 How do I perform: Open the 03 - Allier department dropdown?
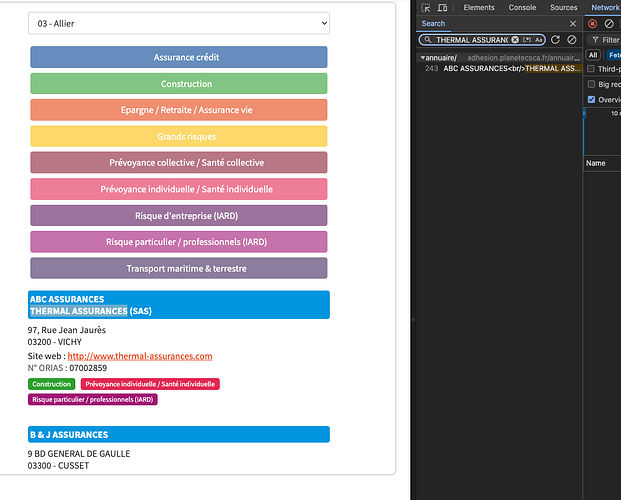click(x=179, y=23)
